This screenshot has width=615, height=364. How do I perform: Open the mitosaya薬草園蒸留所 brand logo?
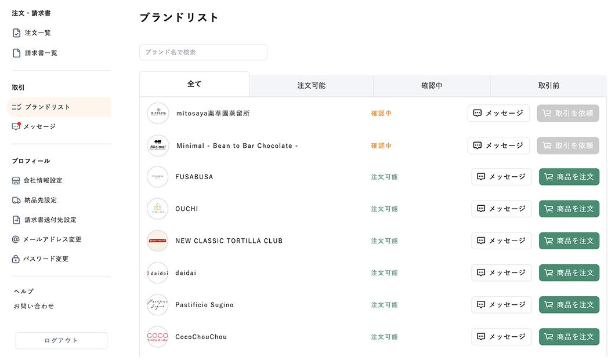click(158, 113)
